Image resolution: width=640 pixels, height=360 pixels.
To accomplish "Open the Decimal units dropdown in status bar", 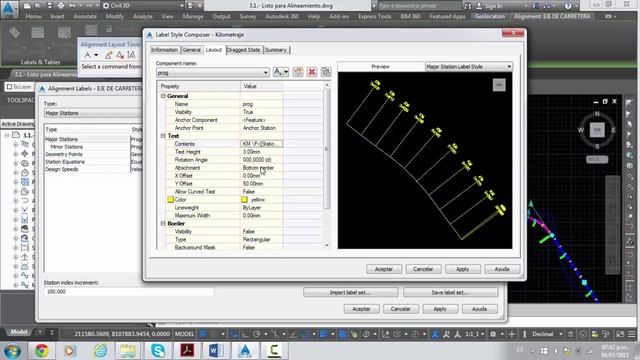I will 547,334.
